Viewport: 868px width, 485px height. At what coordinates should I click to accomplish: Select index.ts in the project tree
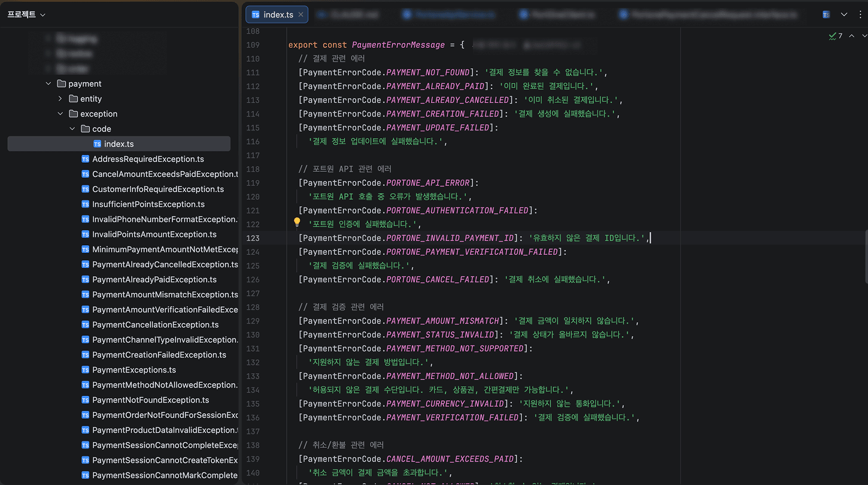click(119, 144)
